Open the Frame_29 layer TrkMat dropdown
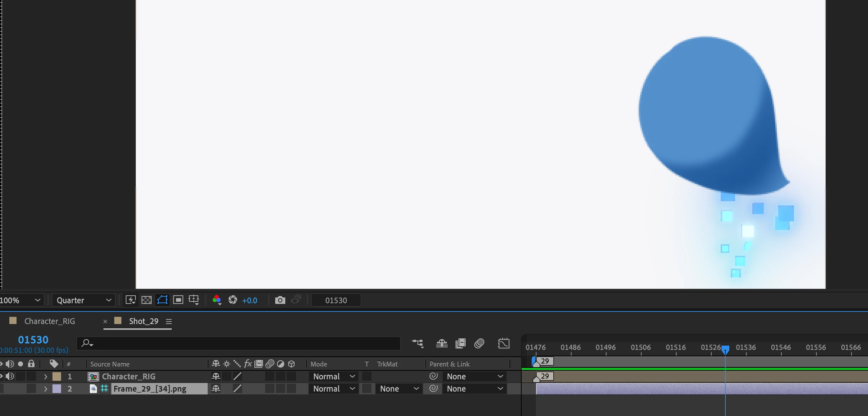The width and height of the screenshot is (868, 416). 399,388
